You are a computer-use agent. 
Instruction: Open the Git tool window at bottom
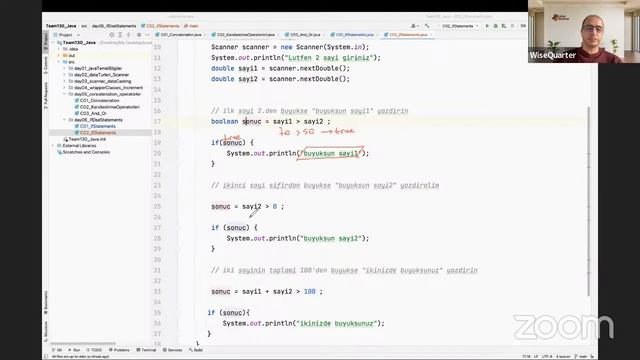coord(57,350)
